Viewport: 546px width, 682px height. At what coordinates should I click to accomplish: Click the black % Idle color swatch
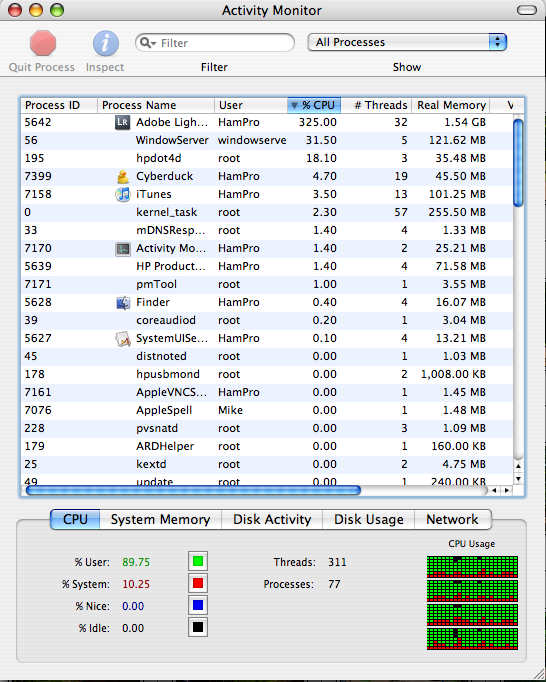[198, 627]
